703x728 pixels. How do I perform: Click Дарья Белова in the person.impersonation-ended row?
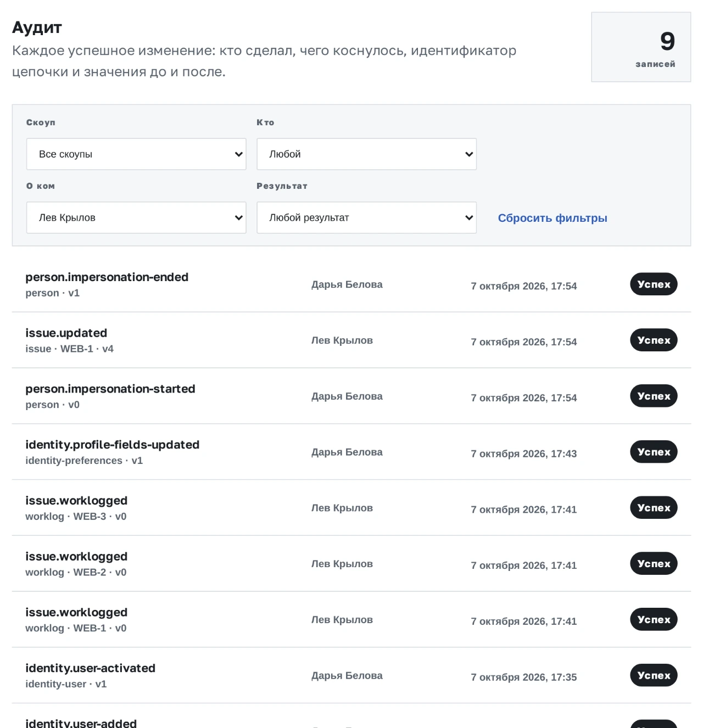tap(347, 284)
